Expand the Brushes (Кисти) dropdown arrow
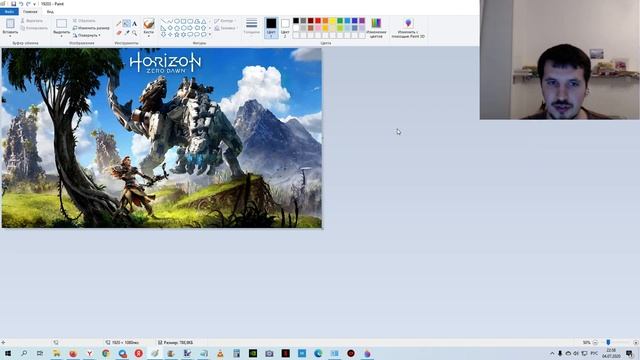Viewport: 640px width, 360px height. (x=149, y=36)
